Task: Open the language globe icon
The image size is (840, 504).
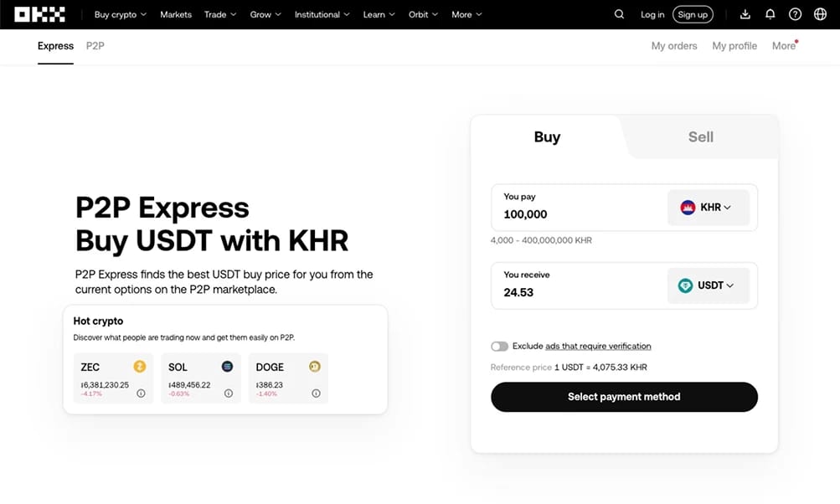Action: [820, 14]
